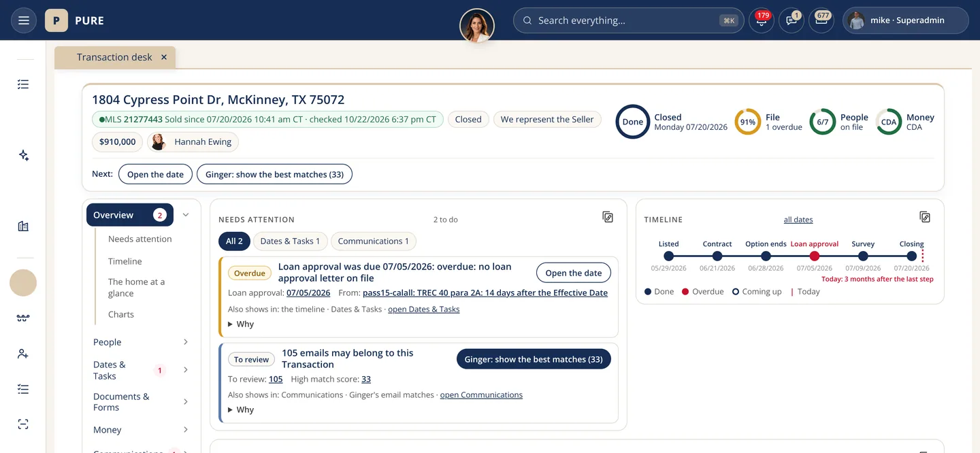Image resolution: width=980 pixels, height=453 pixels.
Task: Click the Done progress ring
Action: coord(633,122)
